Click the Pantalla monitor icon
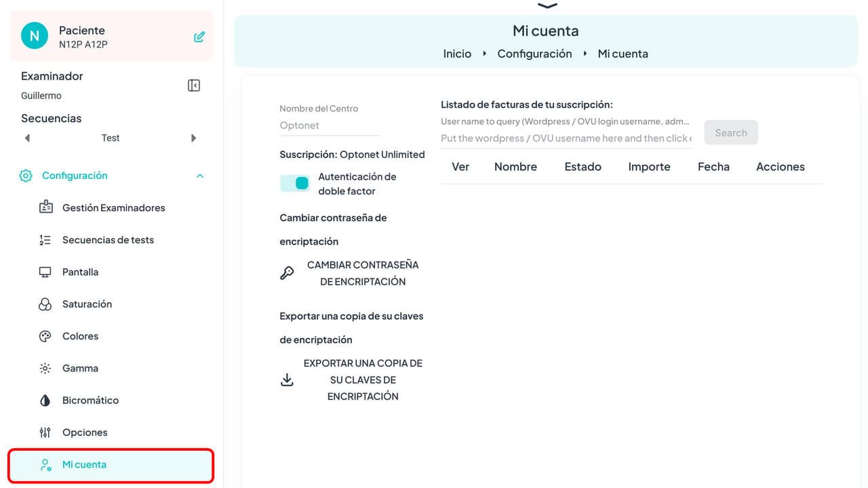 pyautogui.click(x=45, y=272)
